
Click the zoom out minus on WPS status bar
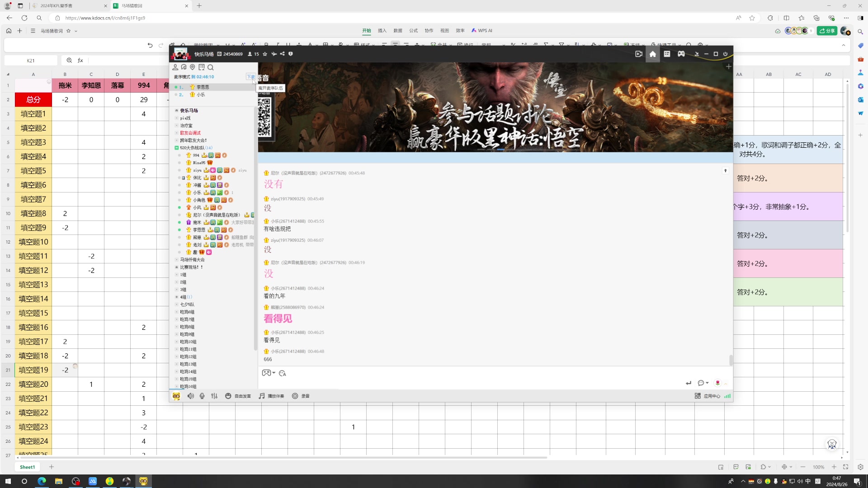[803, 467]
